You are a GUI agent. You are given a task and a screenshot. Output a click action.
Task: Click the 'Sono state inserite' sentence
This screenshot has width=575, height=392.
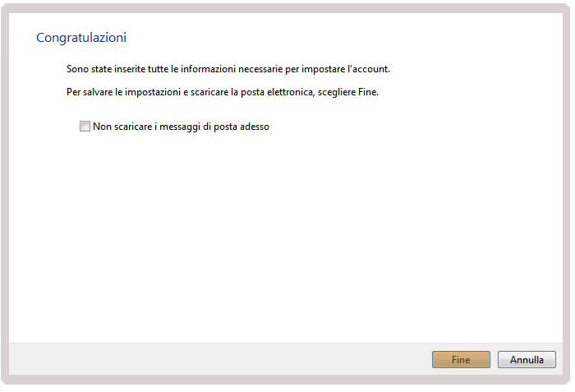point(228,69)
